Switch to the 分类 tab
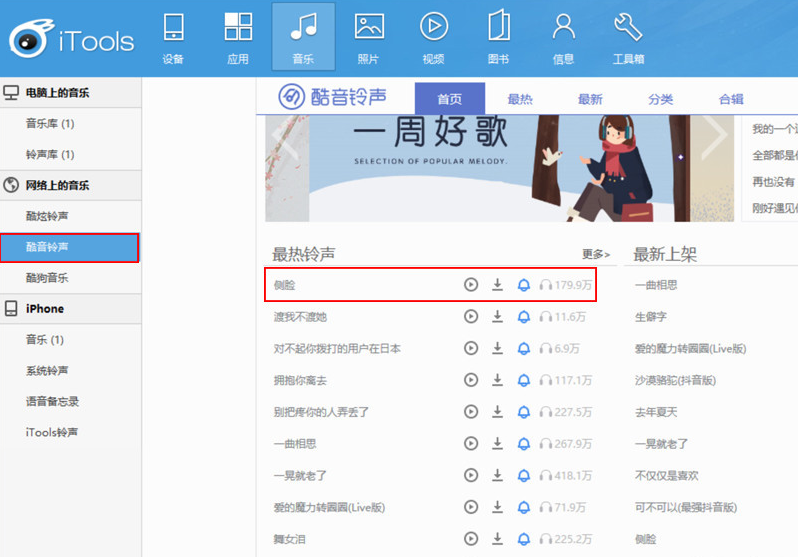This screenshot has height=557, width=801. click(660, 99)
